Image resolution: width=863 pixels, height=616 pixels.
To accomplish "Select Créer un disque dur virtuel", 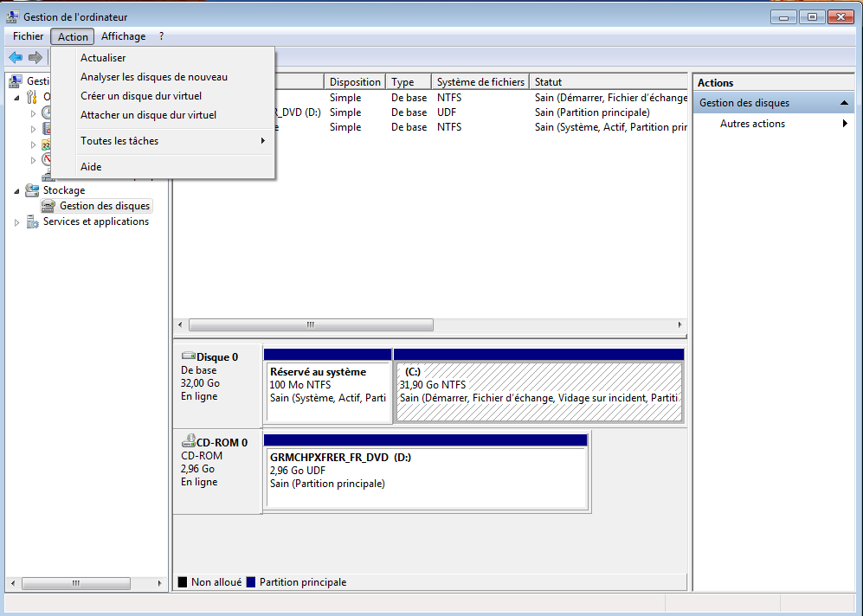I will click(141, 96).
